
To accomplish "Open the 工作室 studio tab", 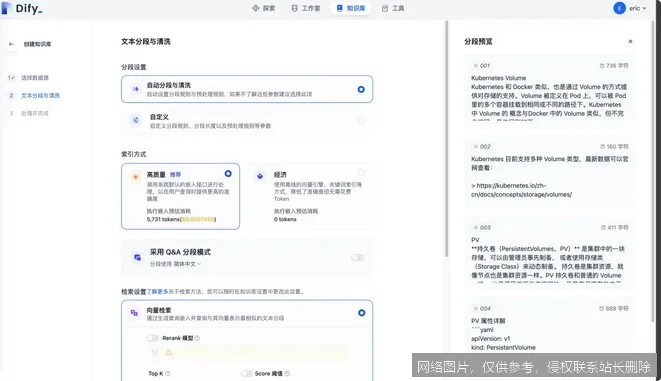I will pos(306,8).
